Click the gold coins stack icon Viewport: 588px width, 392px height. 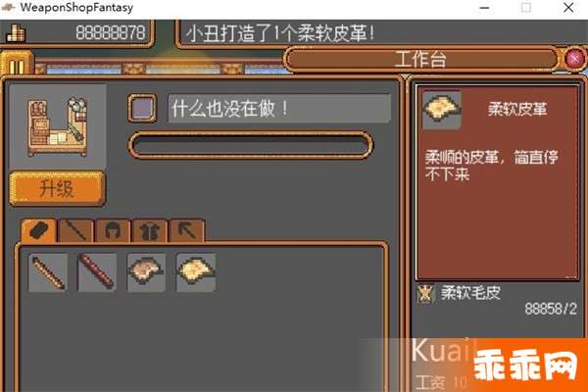(16, 33)
